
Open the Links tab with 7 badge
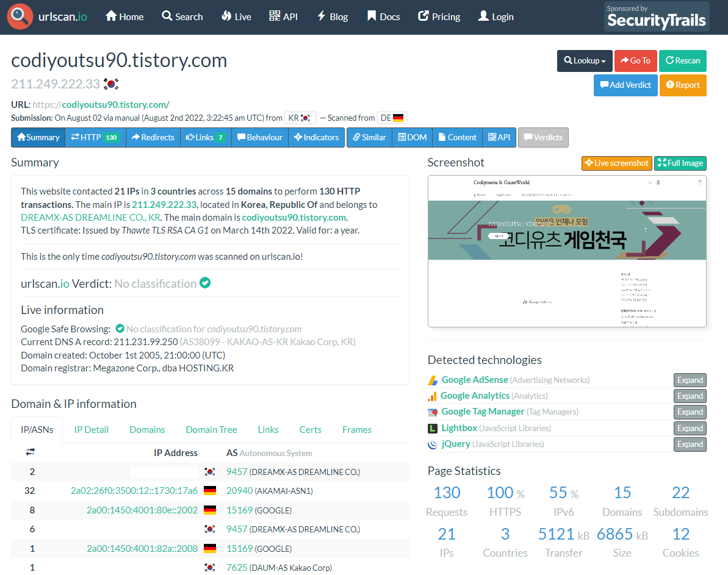click(x=206, y=137)
